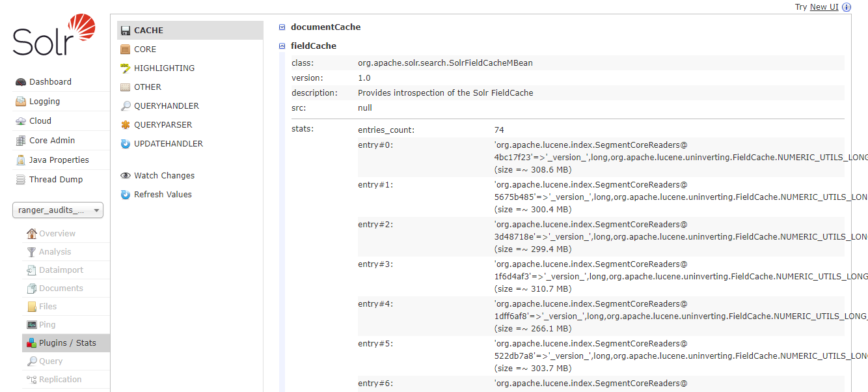The width and height of the screenshot is (868, 392).
Task: Click the Core Admin icon
Action: (x=21, y=141)
